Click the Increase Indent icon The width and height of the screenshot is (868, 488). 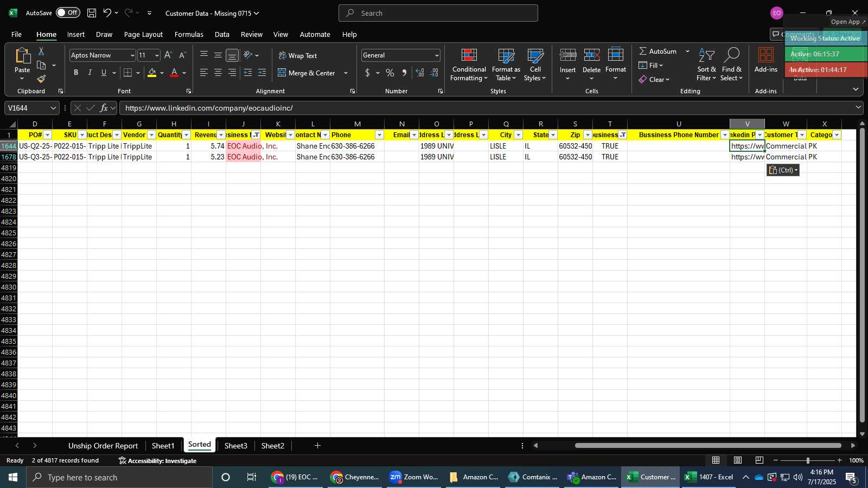pyautogui.click(x=262, y=73)
